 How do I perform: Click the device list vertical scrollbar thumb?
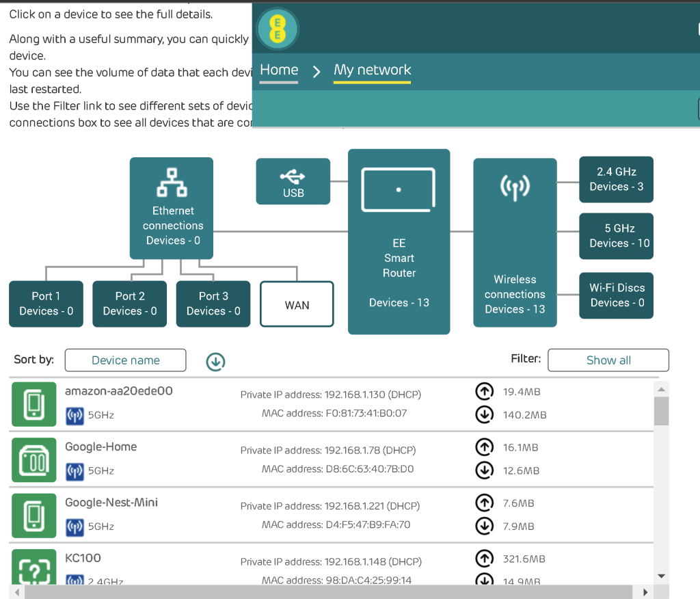(661, 411)
